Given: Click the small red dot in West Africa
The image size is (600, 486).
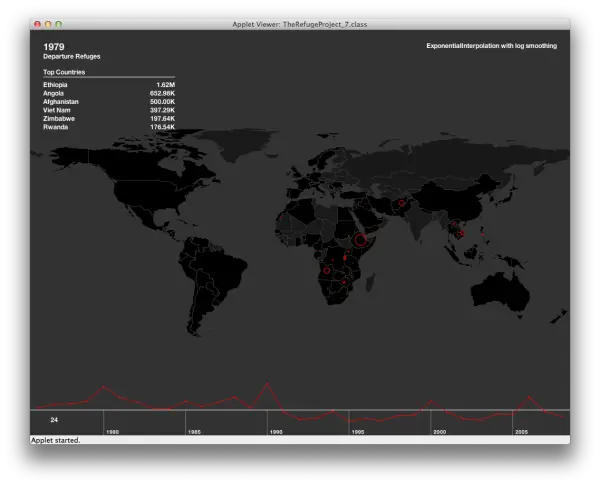Looking at the screenshot, I should coord(281,218).
